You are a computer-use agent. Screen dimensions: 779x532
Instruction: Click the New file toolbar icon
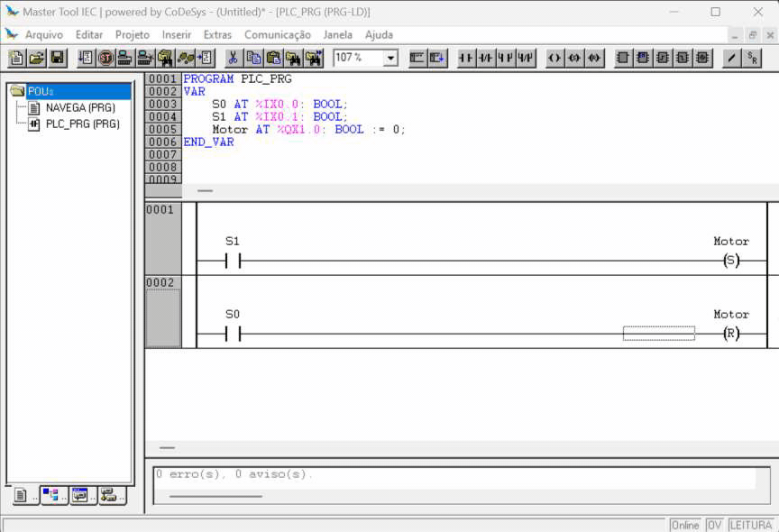16,58
